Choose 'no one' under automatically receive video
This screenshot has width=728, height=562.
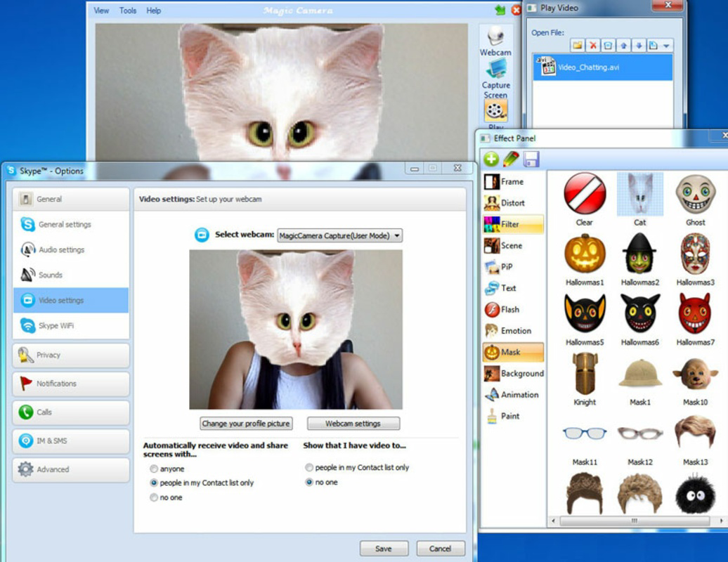coord(153,497)
